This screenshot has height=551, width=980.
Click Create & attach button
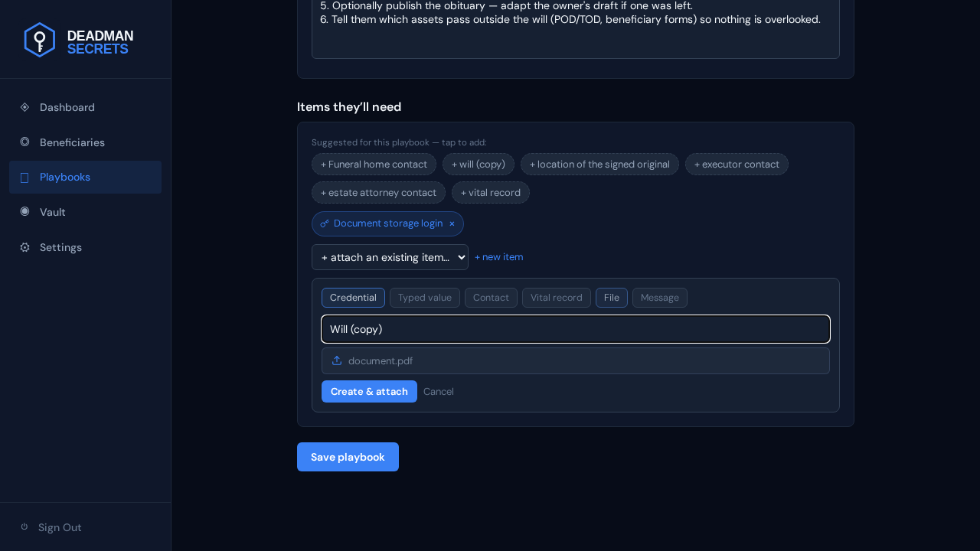click(x=369, y=391)
